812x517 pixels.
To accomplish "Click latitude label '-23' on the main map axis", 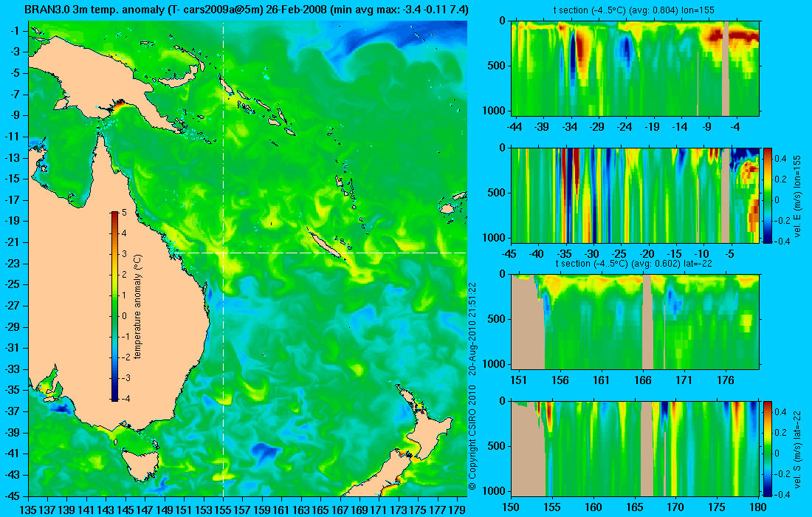I will (13, 263).
